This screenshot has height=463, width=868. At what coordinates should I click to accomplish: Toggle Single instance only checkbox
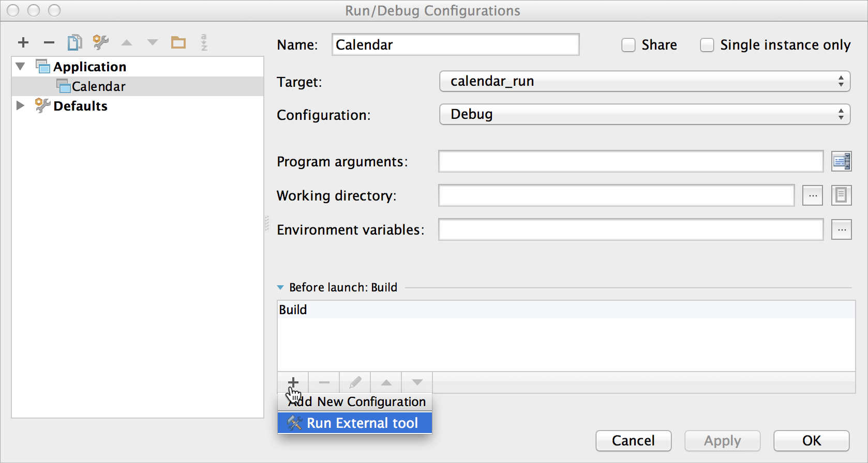707,45
